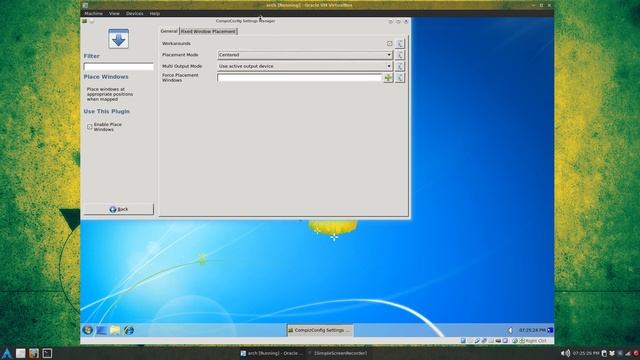Open the Fixed Window Placement tab
The width and height of the screenshot is (640, 360).
pos(208,31)
